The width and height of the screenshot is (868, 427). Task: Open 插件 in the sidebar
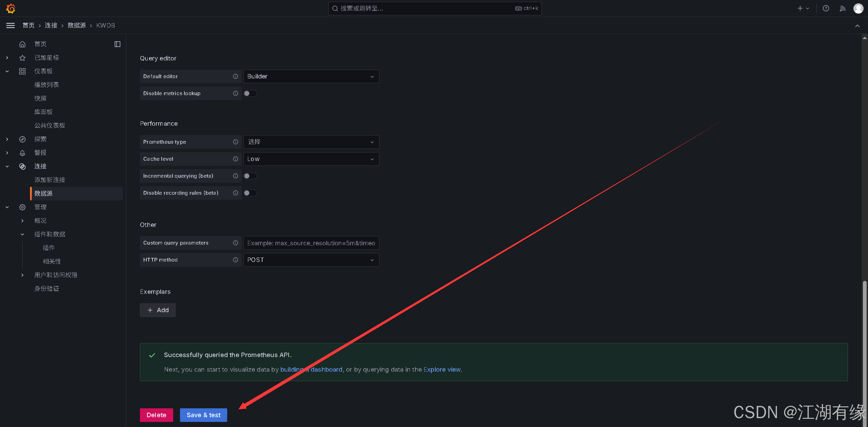49,248
